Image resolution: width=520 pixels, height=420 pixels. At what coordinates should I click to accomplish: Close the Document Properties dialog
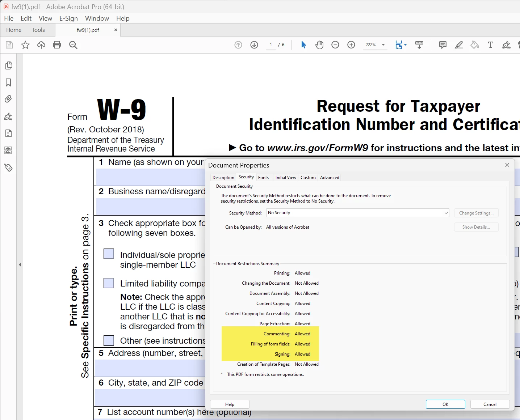507,165
